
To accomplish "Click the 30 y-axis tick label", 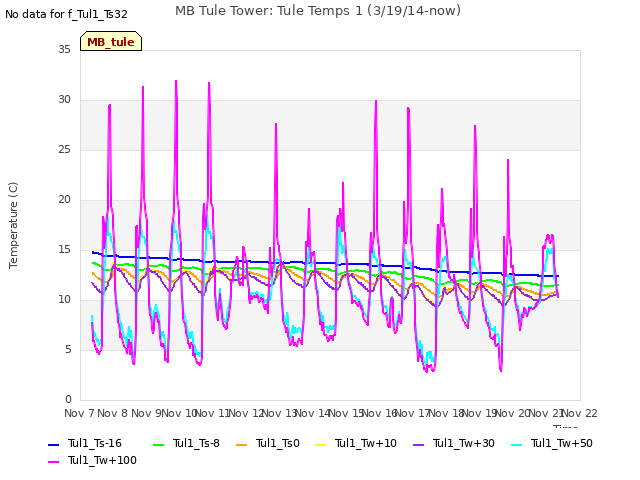I will coord(64,99).
